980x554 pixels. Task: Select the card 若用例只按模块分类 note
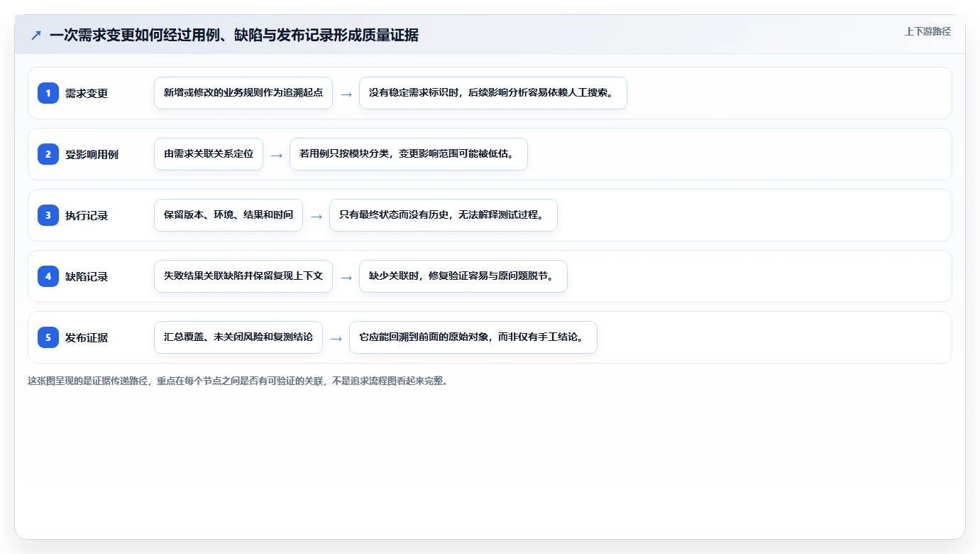409,154
